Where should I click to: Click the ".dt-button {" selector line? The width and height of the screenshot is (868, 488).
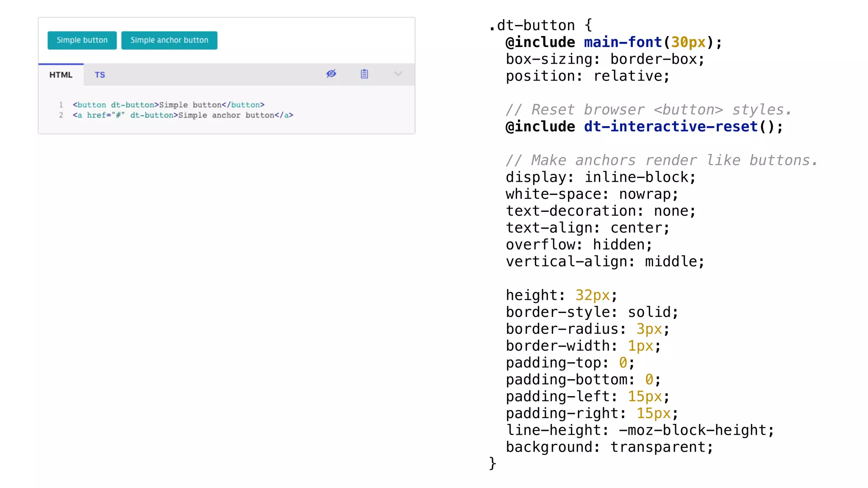pos(540,25)
